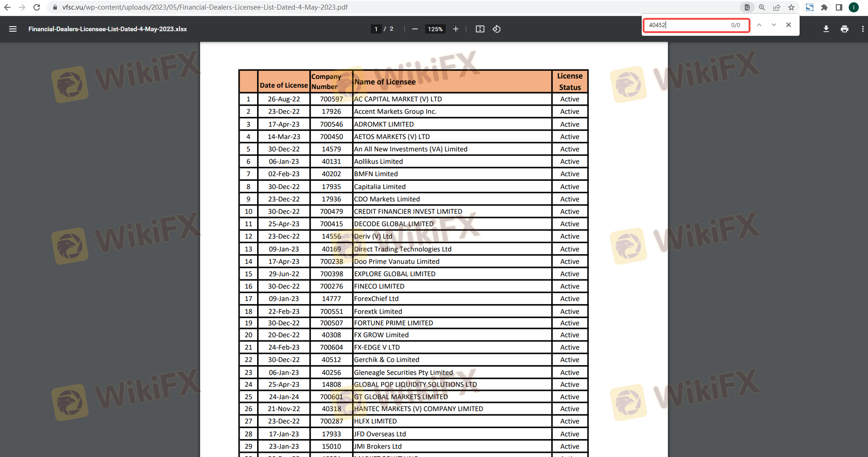
Task: Click the address bar URL
Action: pyautogui.click(x=205, y=7)
